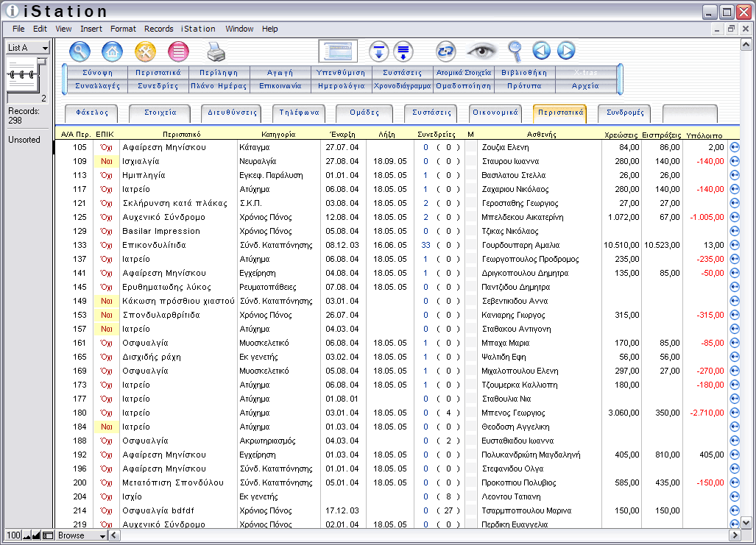Open detail arrow for Σταυρου Ιωαννα row
This screenshot has height=545, width=756.
pos(735,161)
